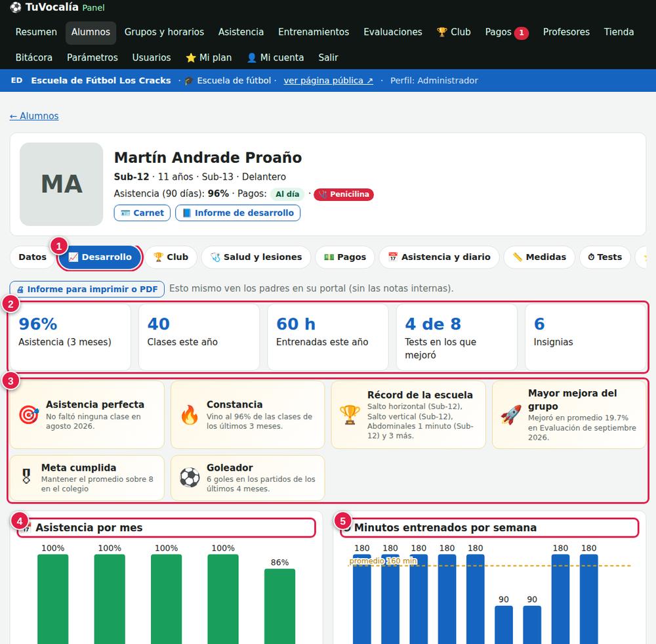The image size is (656, 644).
Task: Click the person icon beside Mi cuenta
Action: point(251,58)
